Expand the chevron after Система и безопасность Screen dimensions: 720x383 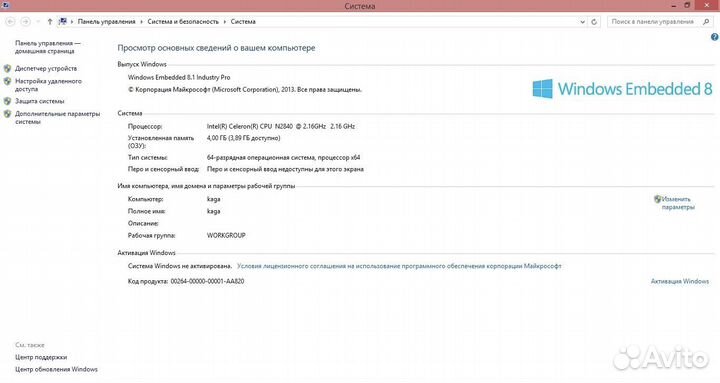[225, 22]
